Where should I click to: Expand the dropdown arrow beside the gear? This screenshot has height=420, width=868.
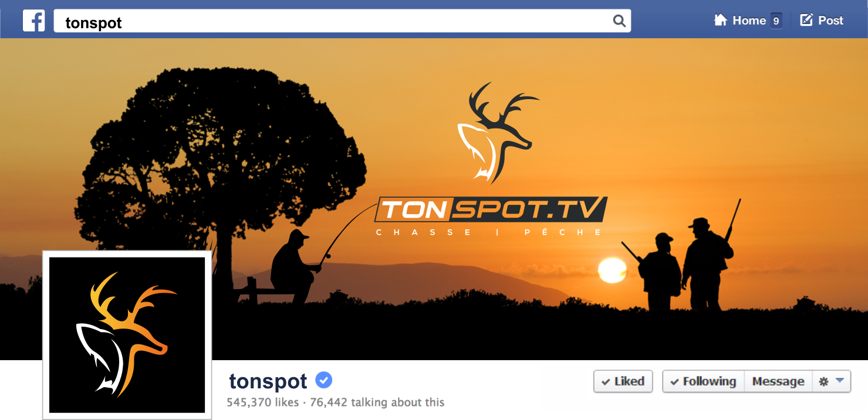click(x=840, y=381)
